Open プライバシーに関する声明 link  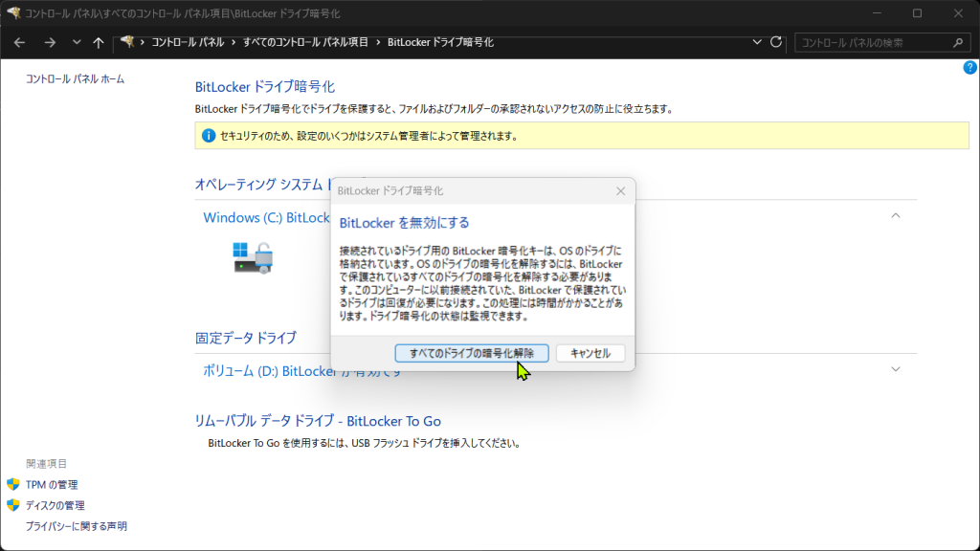(x=76, y=526)
